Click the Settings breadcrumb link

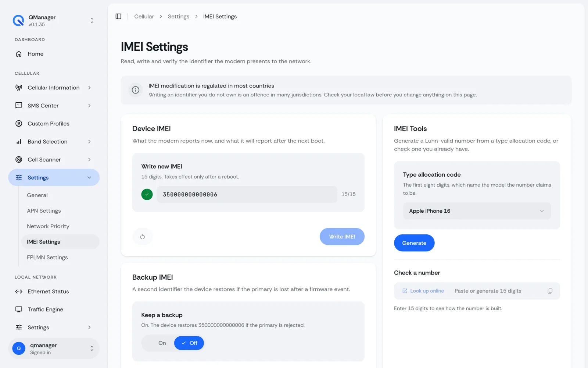click(179, 17)
